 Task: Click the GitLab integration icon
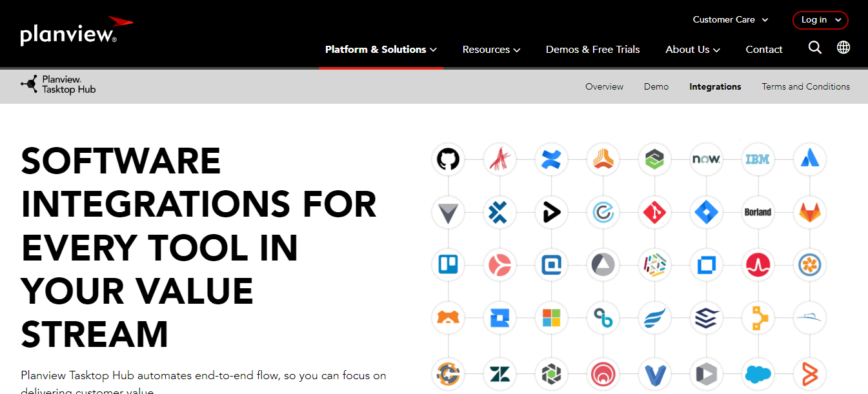tap(809, 213)
